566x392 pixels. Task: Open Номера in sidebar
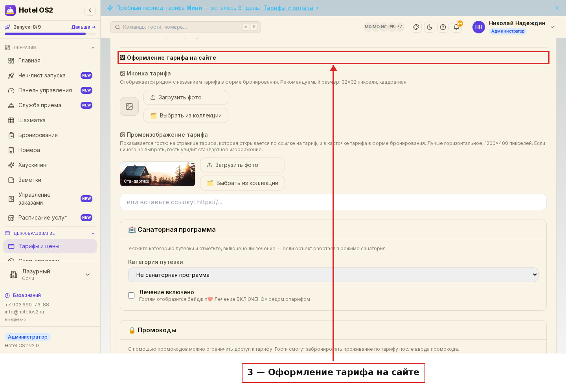tap(50, 150)
